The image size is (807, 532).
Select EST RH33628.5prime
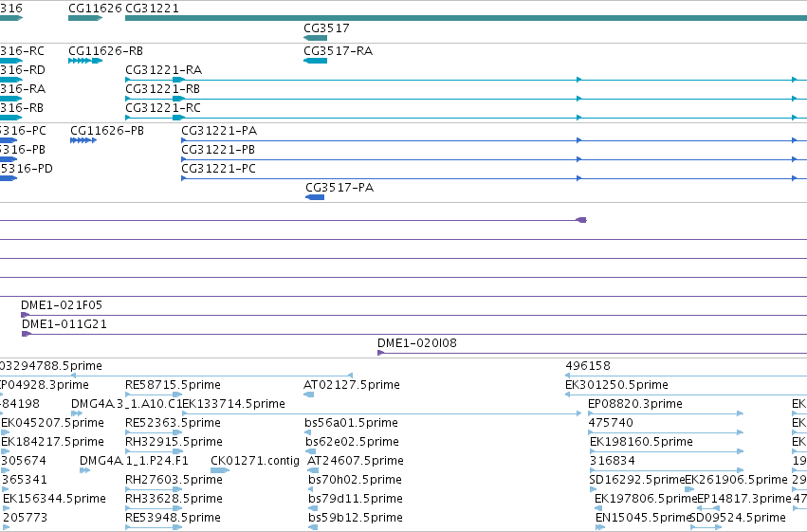(x=174, y=499)
